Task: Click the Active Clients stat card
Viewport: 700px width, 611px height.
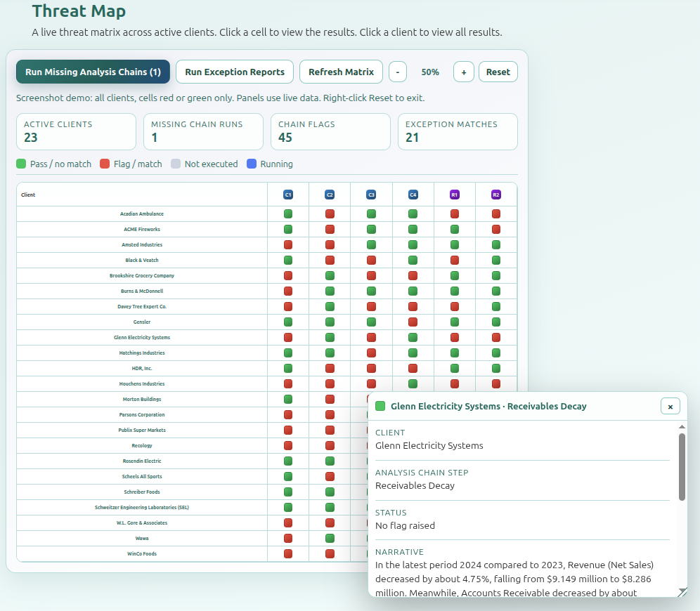Action: [76, 131]
